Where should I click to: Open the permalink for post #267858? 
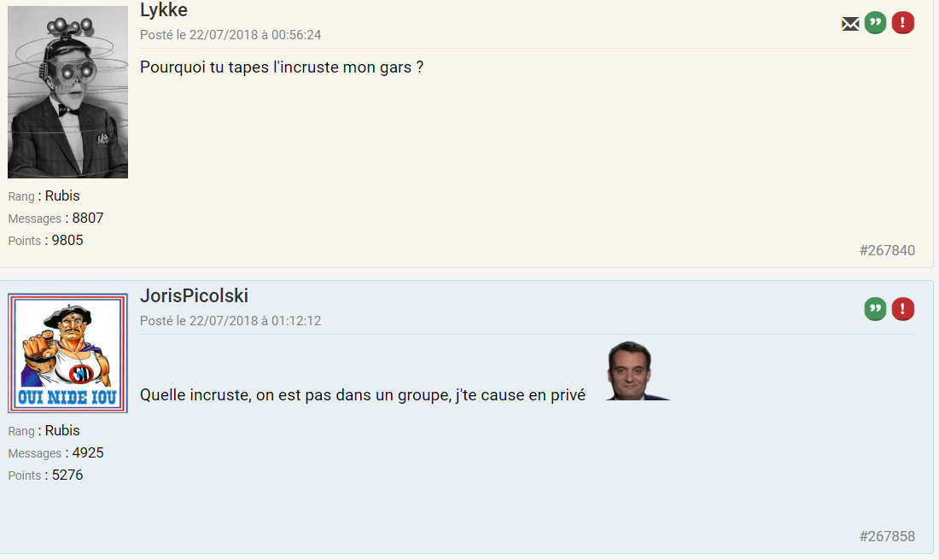click(887, 536)
